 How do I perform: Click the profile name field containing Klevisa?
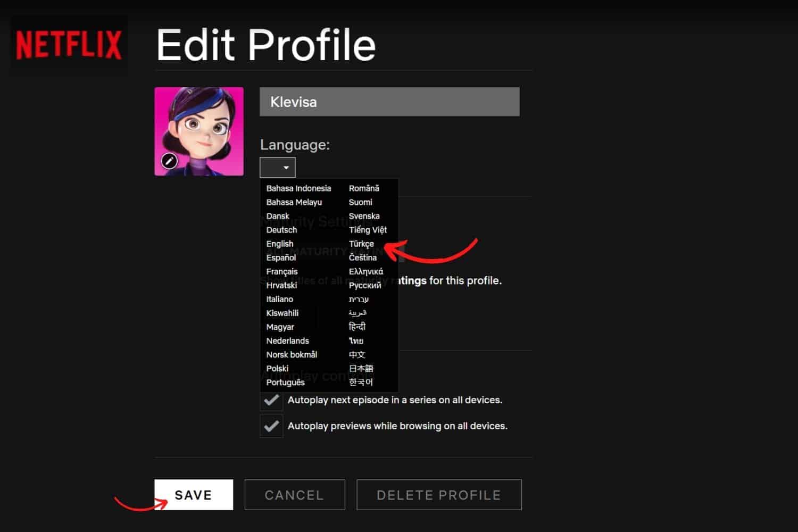tap(389, 102)
